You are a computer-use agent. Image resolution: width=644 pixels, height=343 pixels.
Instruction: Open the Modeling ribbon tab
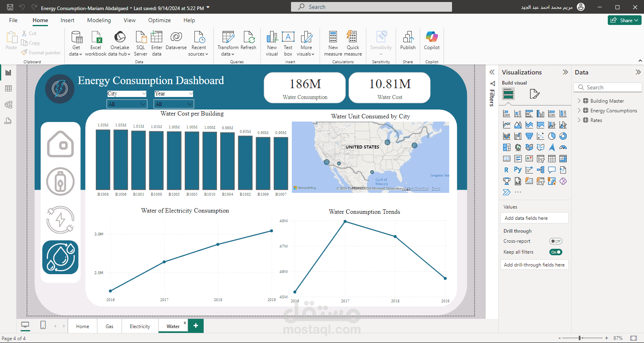[99, 20]
